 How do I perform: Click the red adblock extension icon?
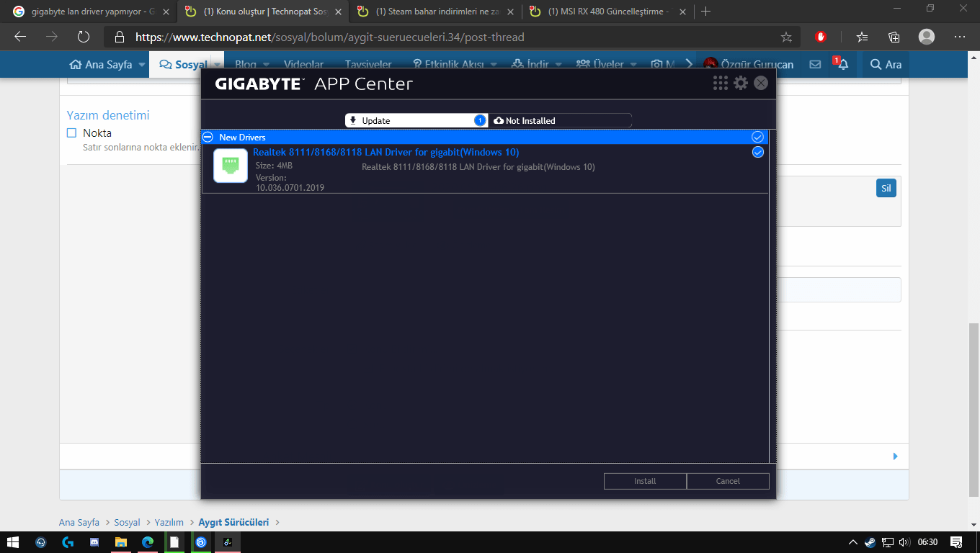coord(821,37)
